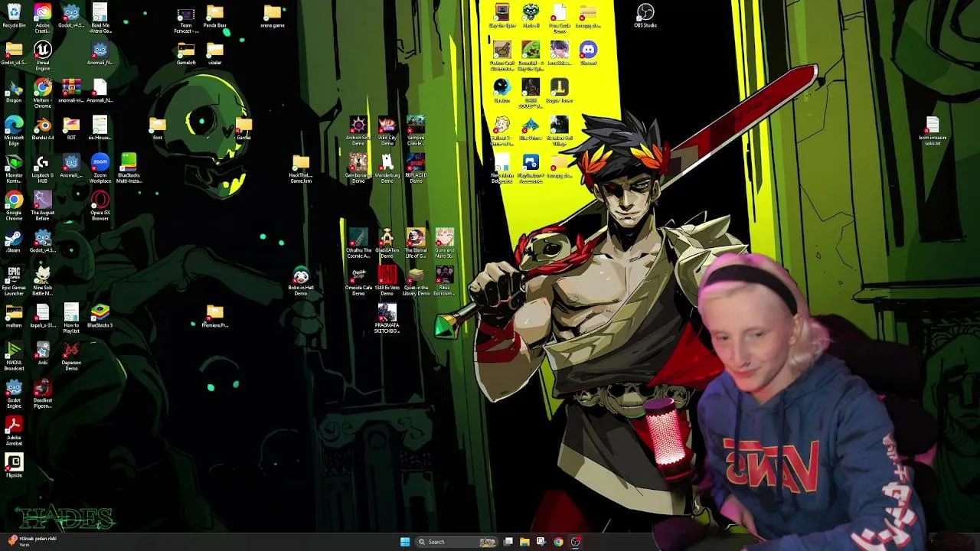Click the taskbar Search box
This screenshot has width=980, height=551.
[456, 542]
